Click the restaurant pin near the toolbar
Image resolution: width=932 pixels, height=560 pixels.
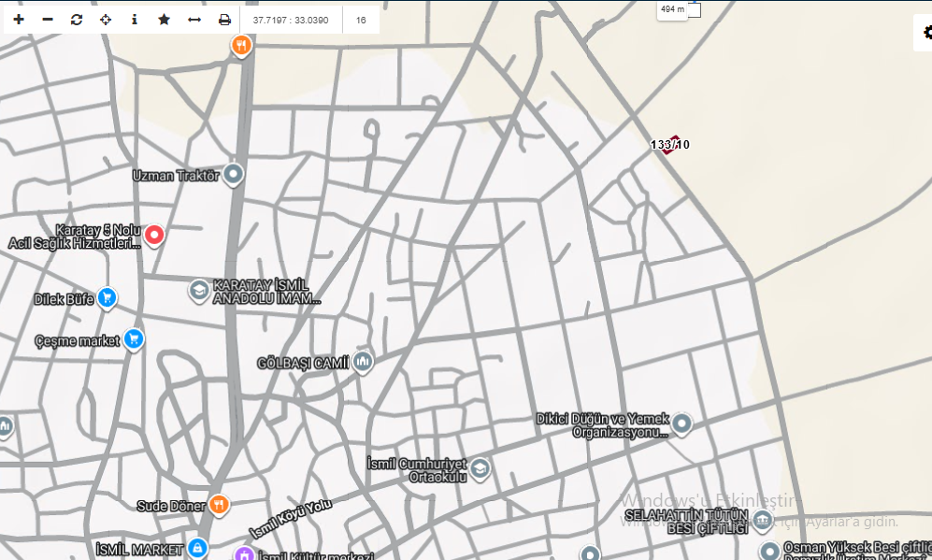click(x=241, y=46)
